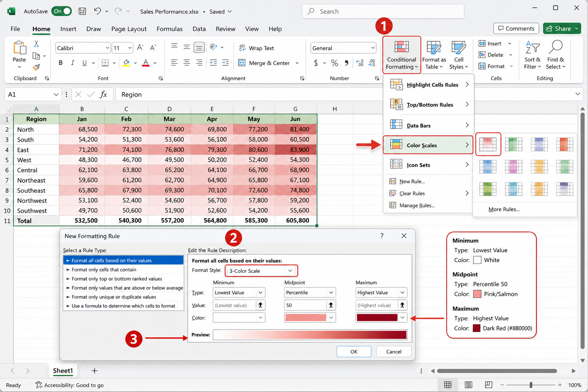Open the Midpoint Type dropdown
Image resolution: width=588 pixels, height=392 pixels.
331,292
